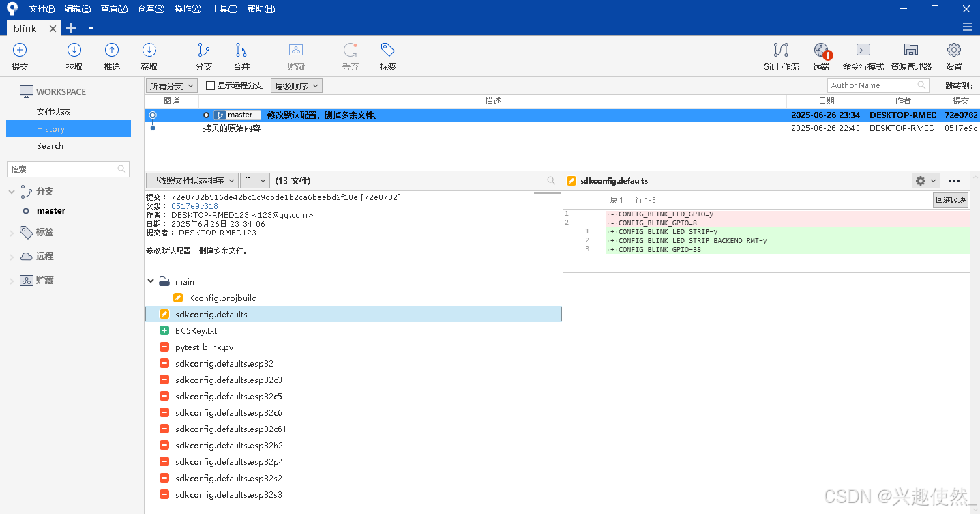Image resolution: width=980 pixels, height=514 pixels.
Task: Select file sdkconfig.defaults.esp32s3
Action: point(228,495)
